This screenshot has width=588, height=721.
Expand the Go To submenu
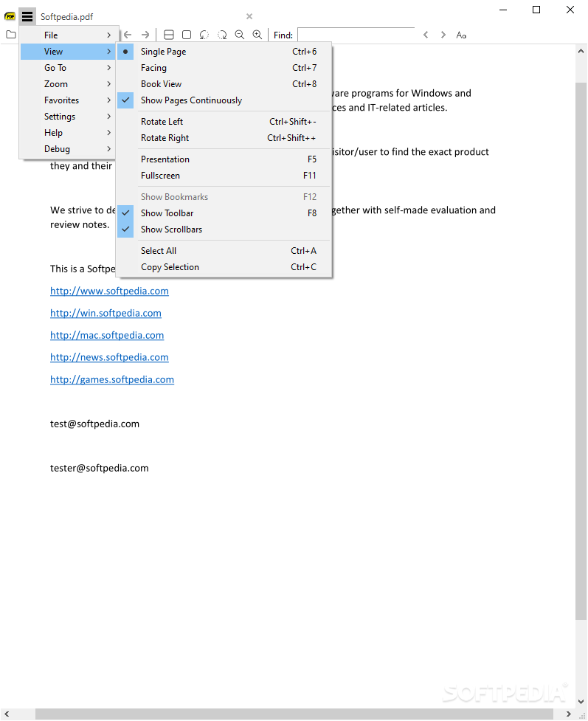coord(67,68)
